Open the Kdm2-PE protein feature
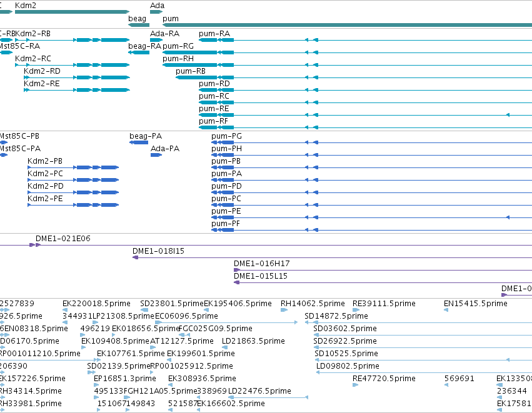 pos(45,199)
